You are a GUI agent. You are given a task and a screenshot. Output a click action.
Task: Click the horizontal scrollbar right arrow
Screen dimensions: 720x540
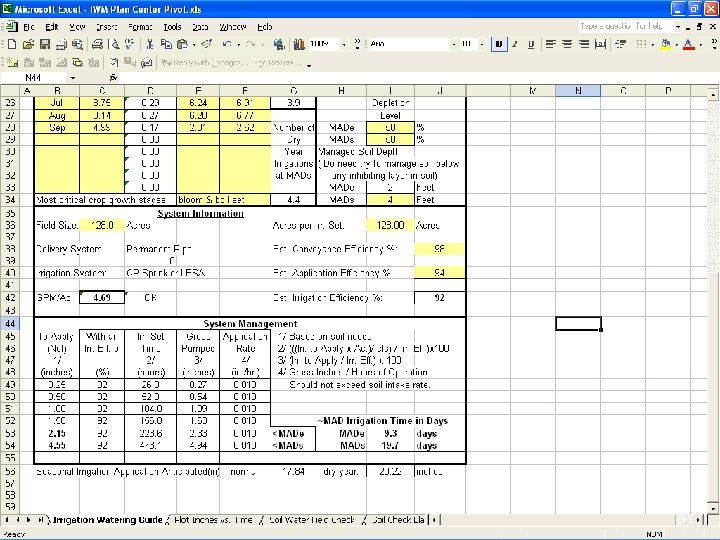698,520
